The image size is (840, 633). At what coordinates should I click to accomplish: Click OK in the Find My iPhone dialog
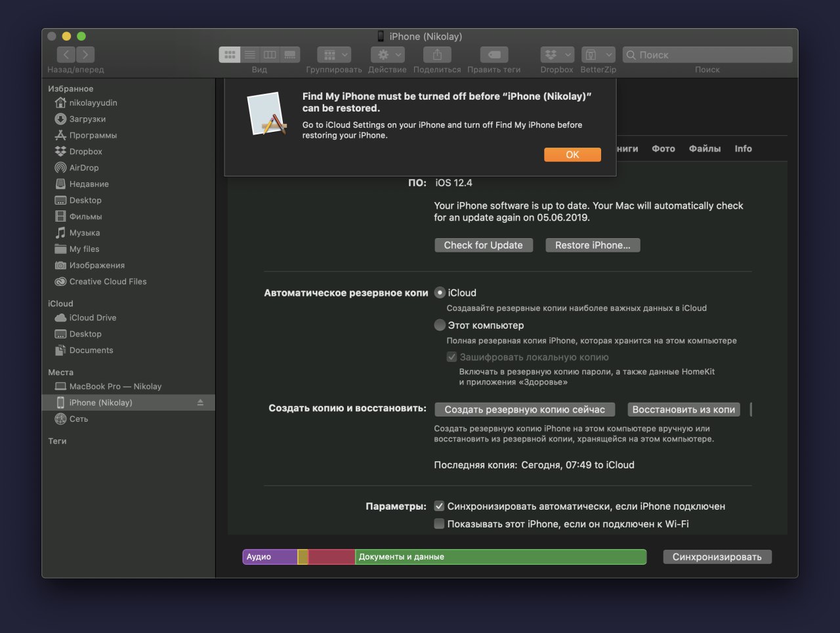pos(572,155)
